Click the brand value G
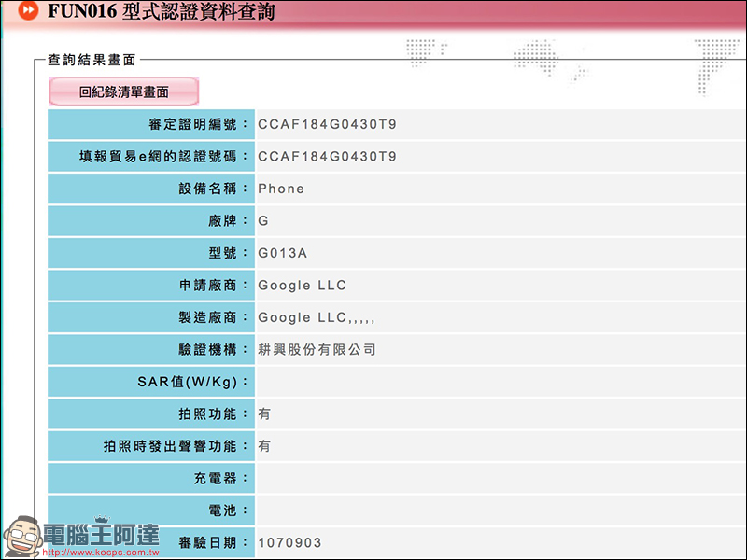Image resolution: width=747 pixels, height=560 pixels. 263,221
